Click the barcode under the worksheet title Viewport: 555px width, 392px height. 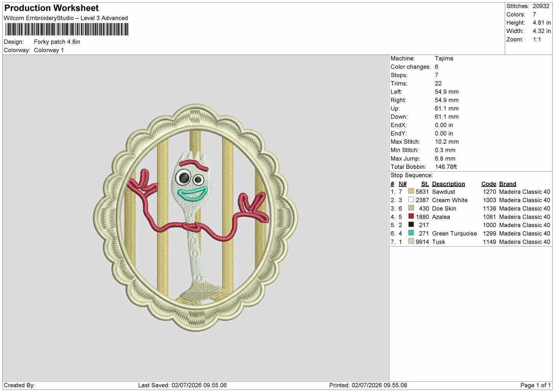[x=67, y=30]
